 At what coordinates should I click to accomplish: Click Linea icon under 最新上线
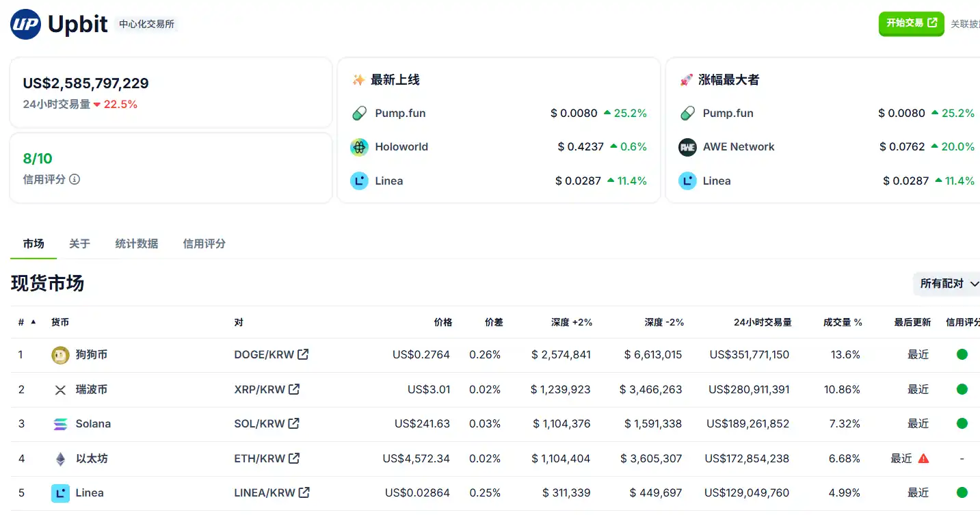tap(359, 181)
